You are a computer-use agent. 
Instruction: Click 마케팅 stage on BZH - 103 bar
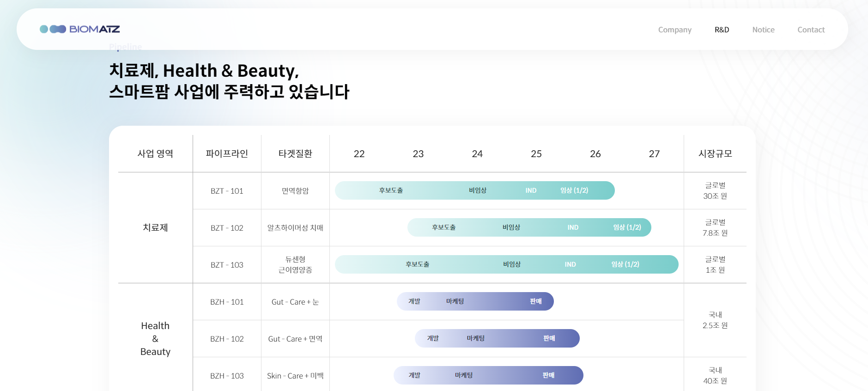(464, 375)
